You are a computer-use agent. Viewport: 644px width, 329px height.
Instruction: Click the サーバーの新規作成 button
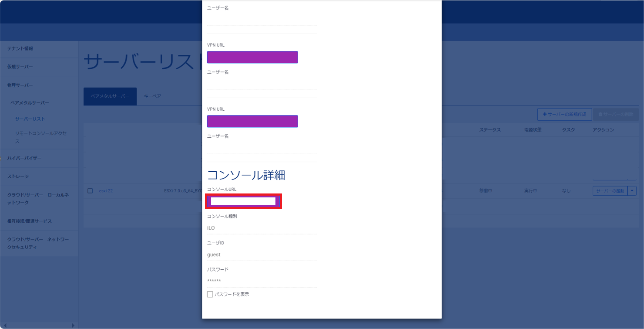pos(564,114)
